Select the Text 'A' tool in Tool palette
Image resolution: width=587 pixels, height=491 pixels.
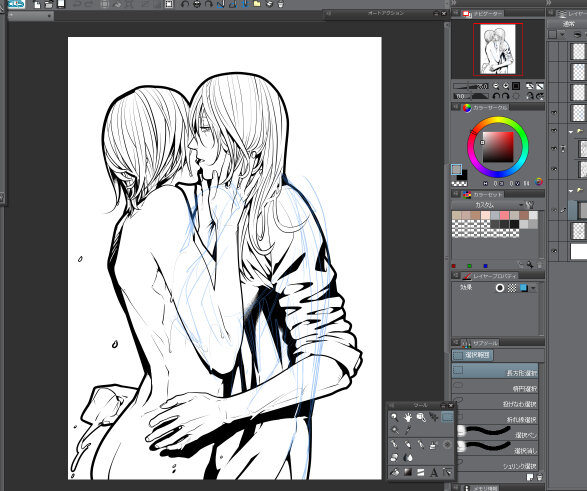(x=434, y=472)
